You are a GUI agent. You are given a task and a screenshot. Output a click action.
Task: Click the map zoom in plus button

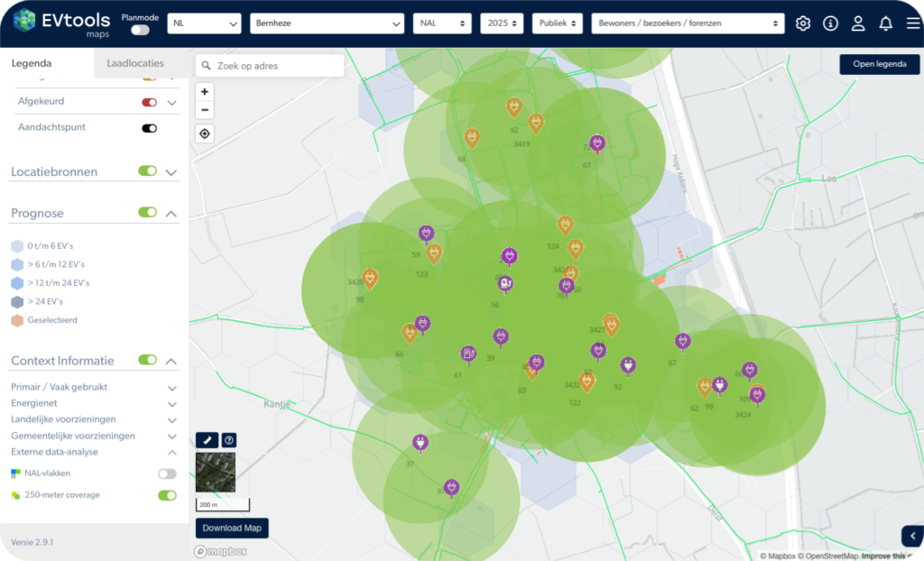pyautogui.click(x=205, y=91)
